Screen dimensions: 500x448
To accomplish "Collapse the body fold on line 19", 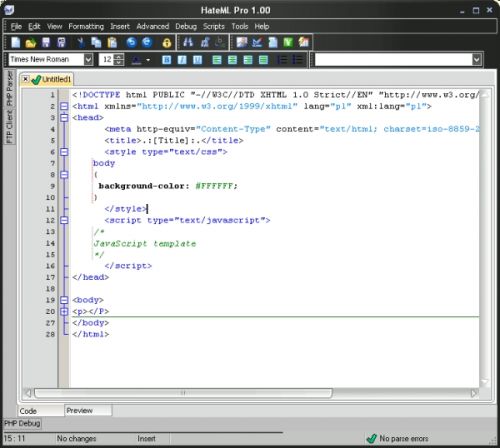I will pos(64,300).
